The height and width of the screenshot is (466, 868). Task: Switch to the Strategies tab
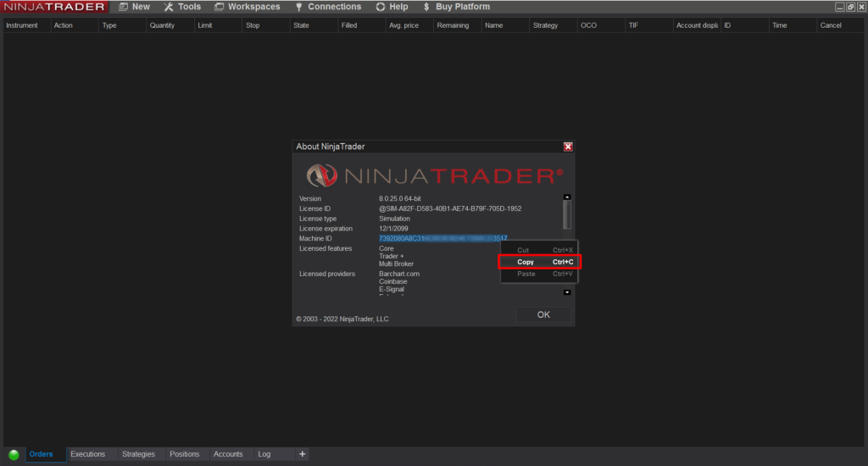138,454
